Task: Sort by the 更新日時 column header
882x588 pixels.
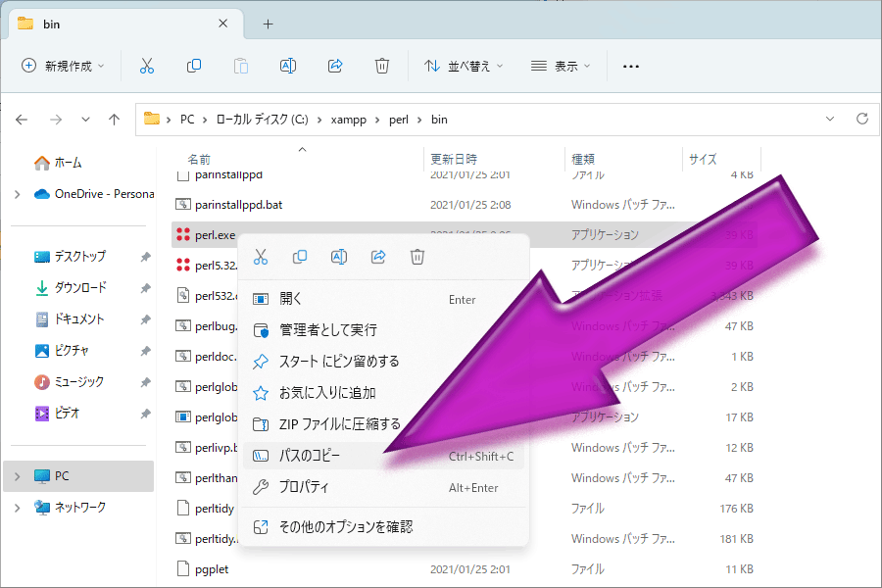Action: [x=454, y=159]
